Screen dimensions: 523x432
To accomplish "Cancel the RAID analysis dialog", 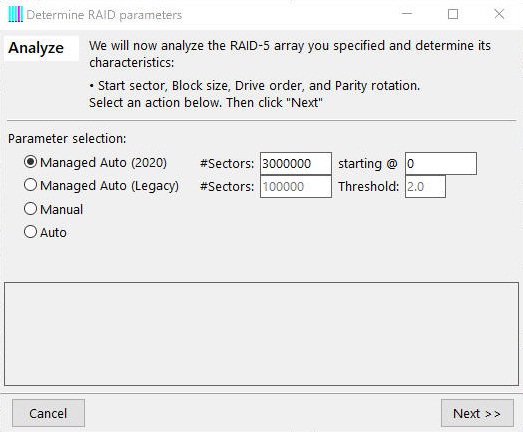I will point(48,413).
